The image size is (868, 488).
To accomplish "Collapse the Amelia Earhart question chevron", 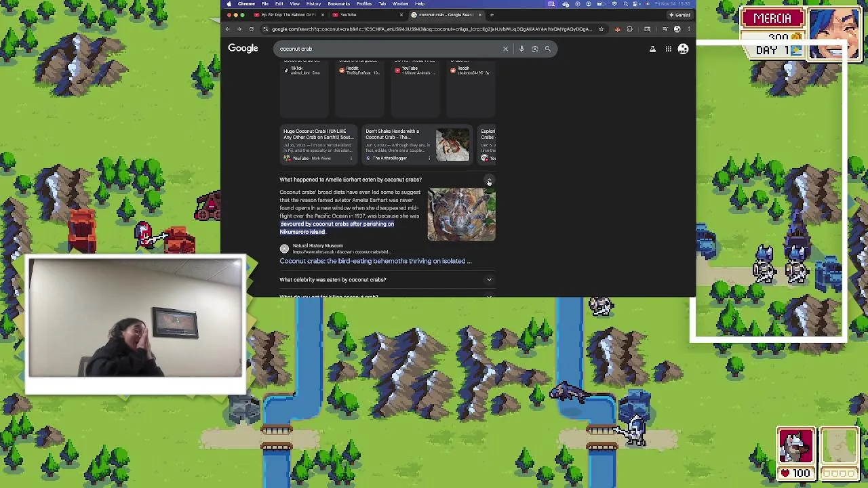I will pyautogui.click(x=489, y=180).
